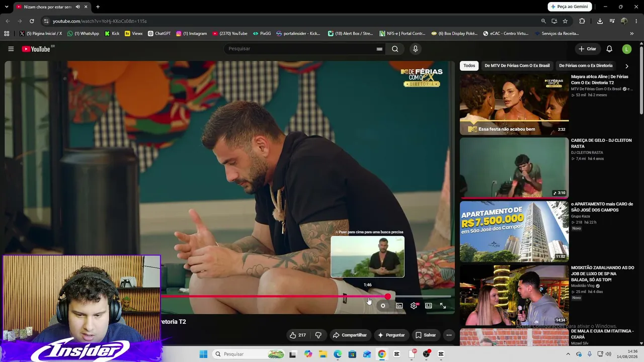Open YouTube notifications bell
The width and height of the screenshot is (644, 362).
609,49
